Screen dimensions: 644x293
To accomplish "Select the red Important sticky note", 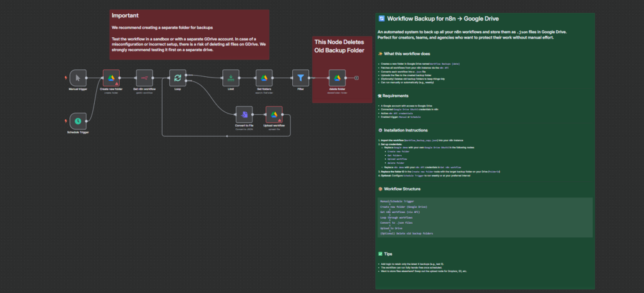I will pos(189,35).
